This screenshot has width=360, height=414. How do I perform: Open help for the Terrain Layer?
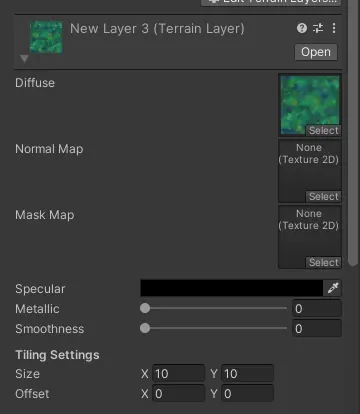pos(302,28)
